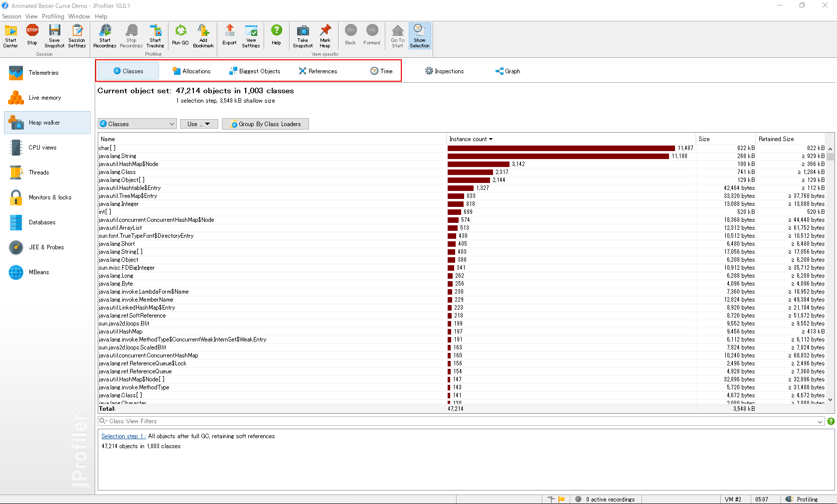The image size is (837, 504).
Task: Open the Help toolbar button
Action: (x=276, y=36)
